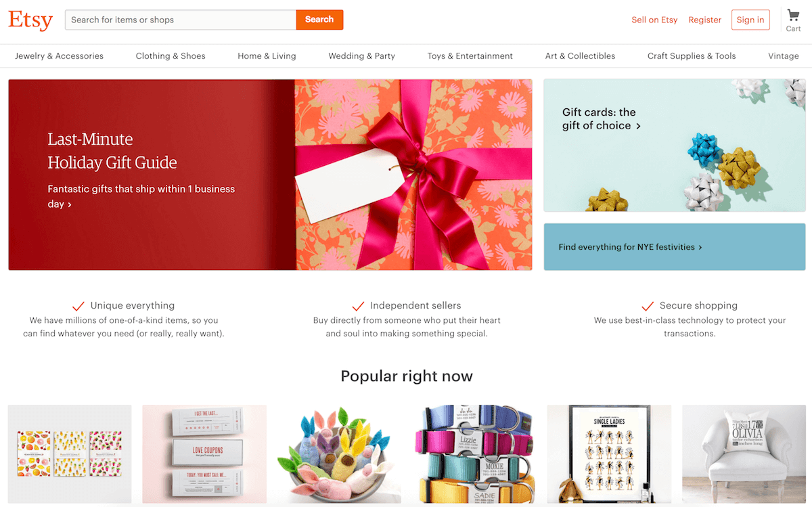Click the Sign in button
The image size is (812, 507).
[x=750, y=20]
